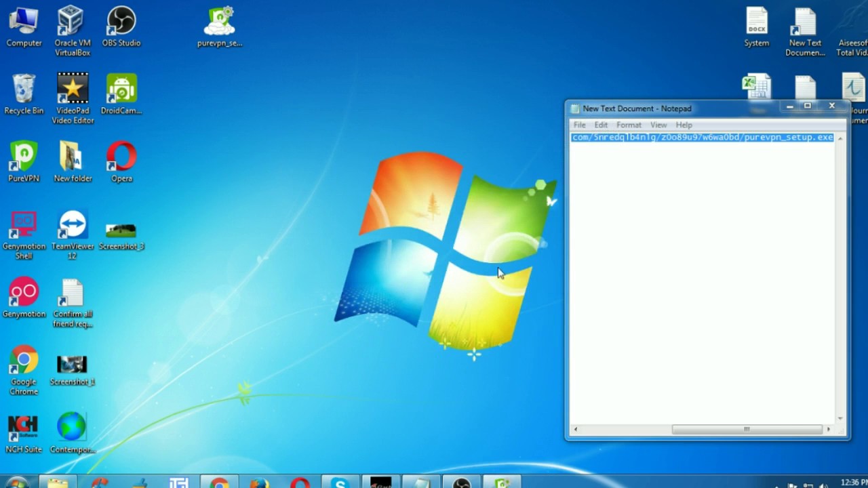Select New Text Documen... desktop shortcut

click(x=805, y=31)
